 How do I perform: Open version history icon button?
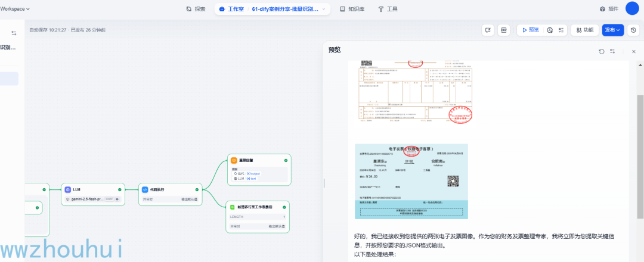(x=633, y=30)
